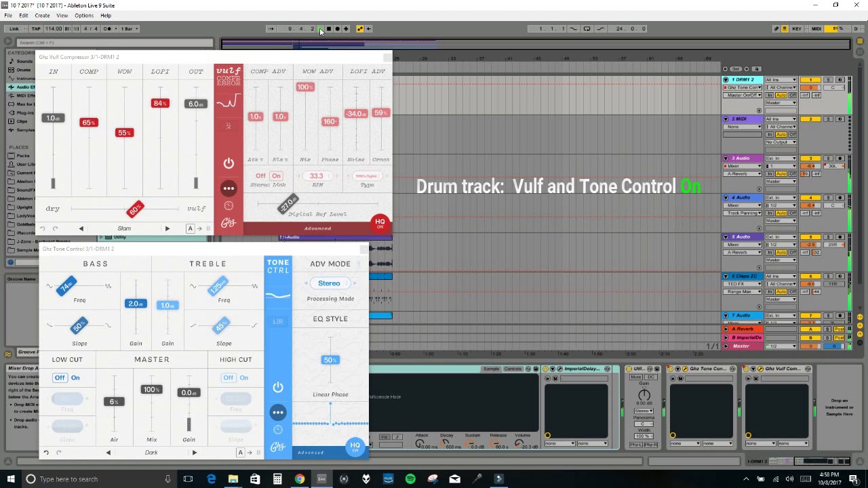Switch High Cut to Off
The width and height of the screenshot is (868, 488).
pos(228,378)
